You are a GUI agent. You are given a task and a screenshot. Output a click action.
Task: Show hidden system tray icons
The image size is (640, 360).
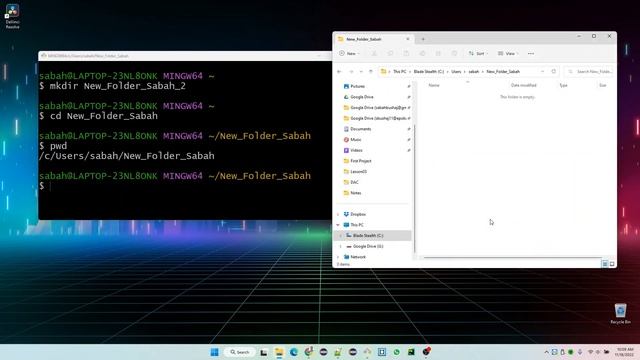(x=546, y=352)
